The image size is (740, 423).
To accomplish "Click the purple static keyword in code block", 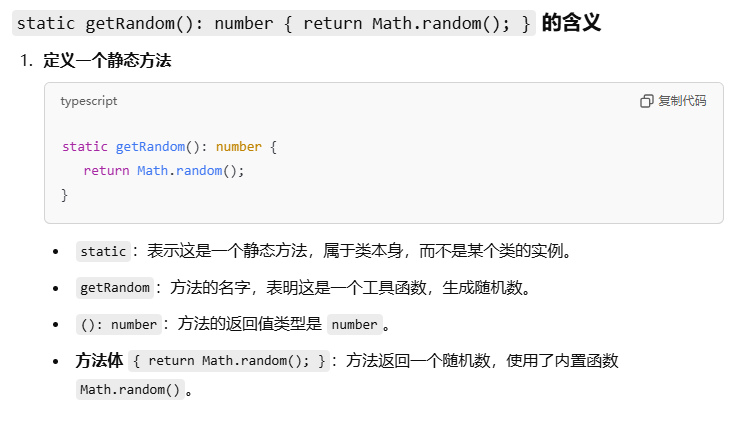I will coord(85,147).
